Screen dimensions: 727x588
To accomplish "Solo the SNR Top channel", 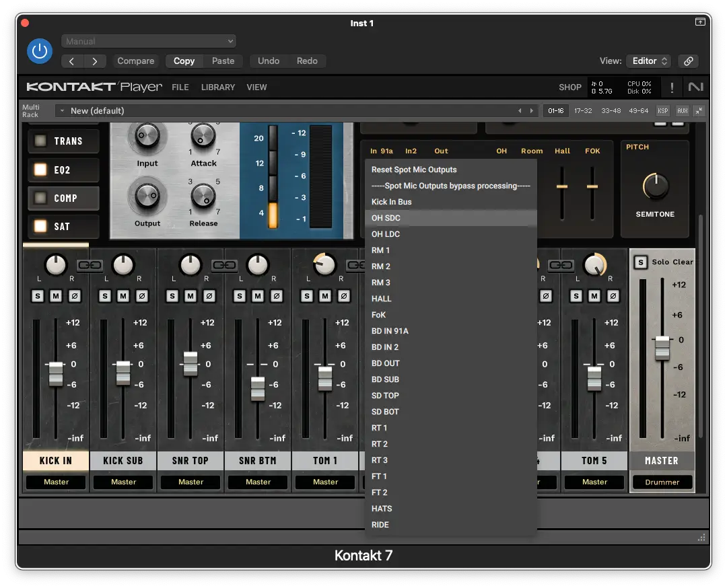I will tap(172, 295).
